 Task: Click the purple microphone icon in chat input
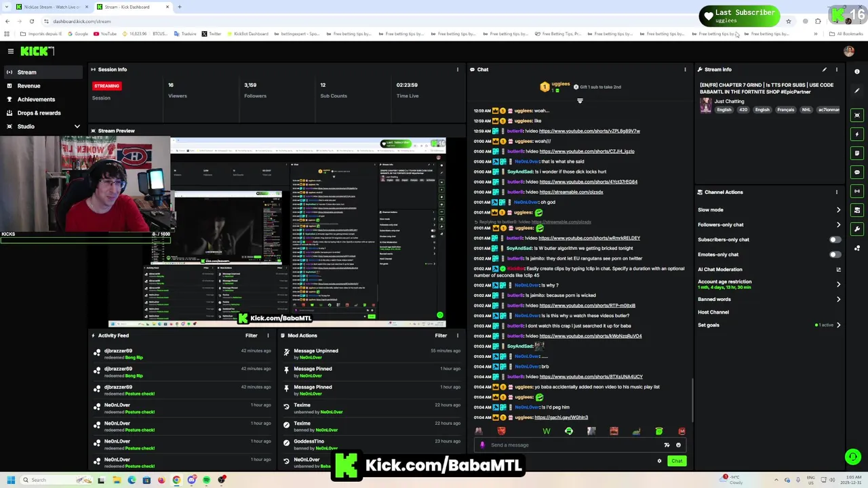(x=482, y=445)
